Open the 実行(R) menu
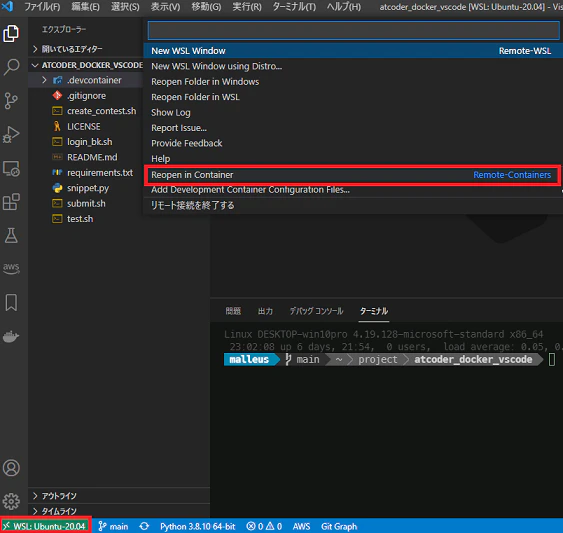The image size is (563, 533). 247,6
